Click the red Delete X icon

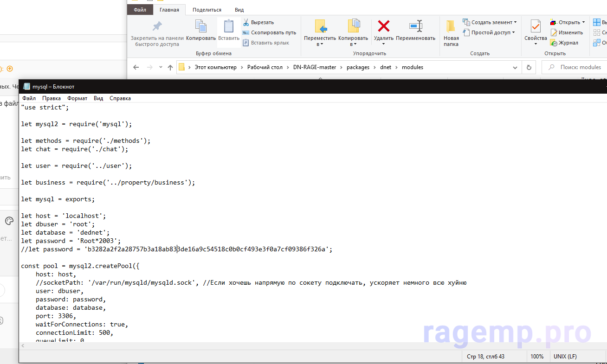[x=383, y=26]
